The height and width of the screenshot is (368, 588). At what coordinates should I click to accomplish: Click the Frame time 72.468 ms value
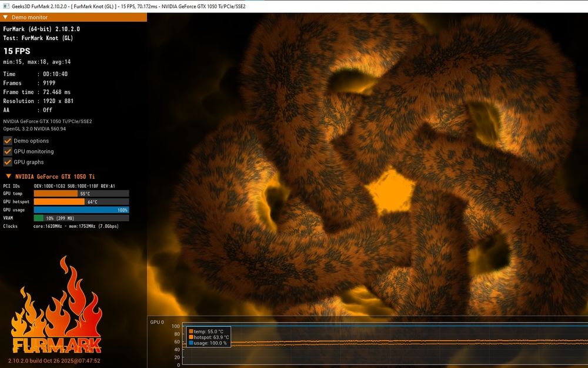[x=56, y=92]
